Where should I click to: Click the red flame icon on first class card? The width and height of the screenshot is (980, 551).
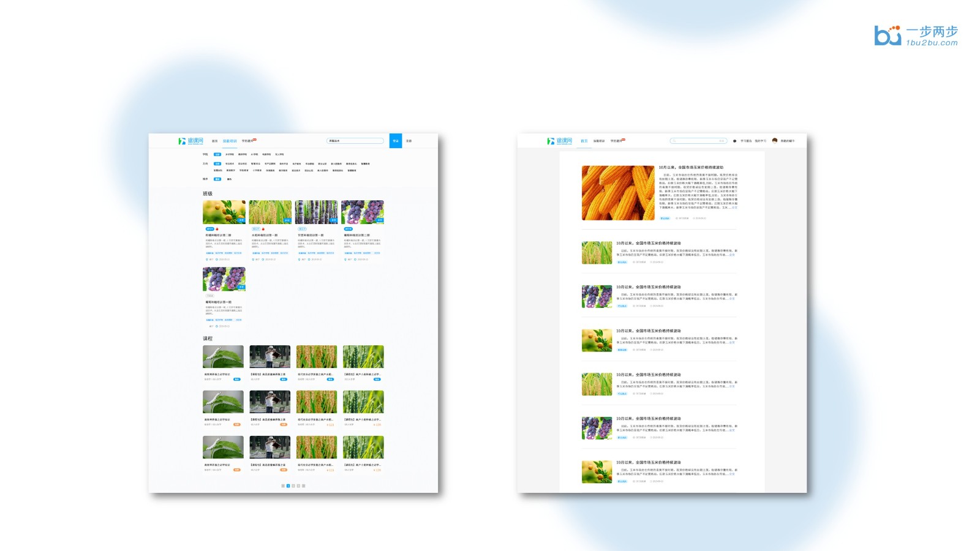pyautogui.click(x=217, y=229)
